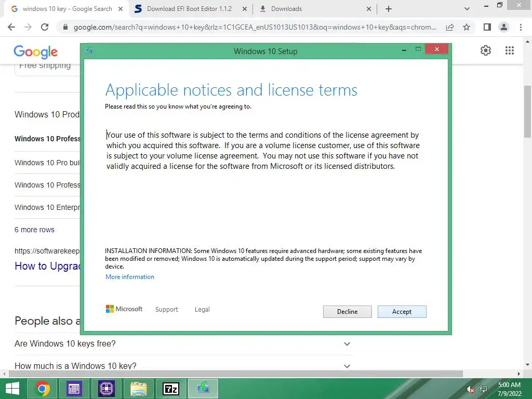Open the taskbar clock and date
Screen dimensions: 532x399
(x=509, y=389)
